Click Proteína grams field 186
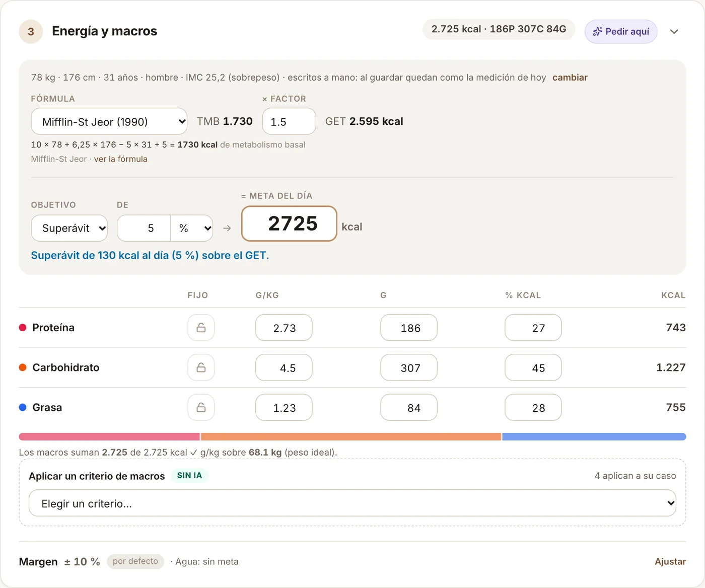Screen dimensions: 705x588 tap(409, 328)
